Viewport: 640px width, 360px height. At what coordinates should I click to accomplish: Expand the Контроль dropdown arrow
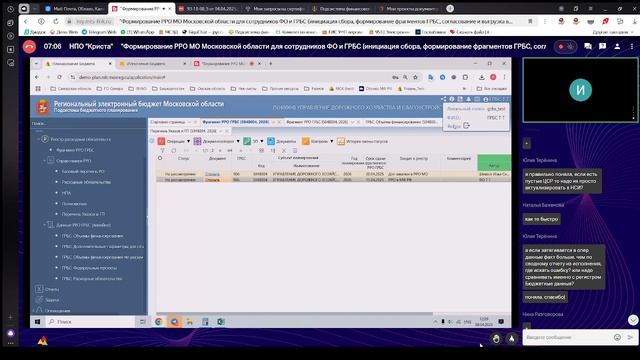click(331, 141)
